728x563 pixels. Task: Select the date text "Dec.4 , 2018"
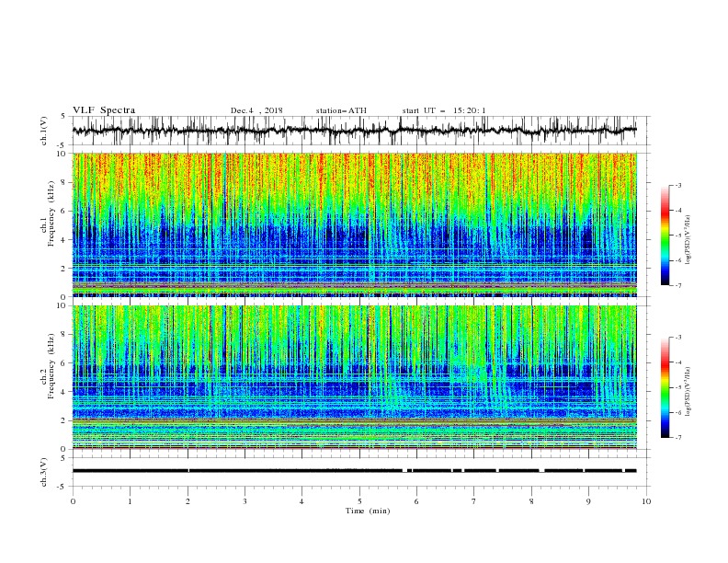[x=256, y=110]
